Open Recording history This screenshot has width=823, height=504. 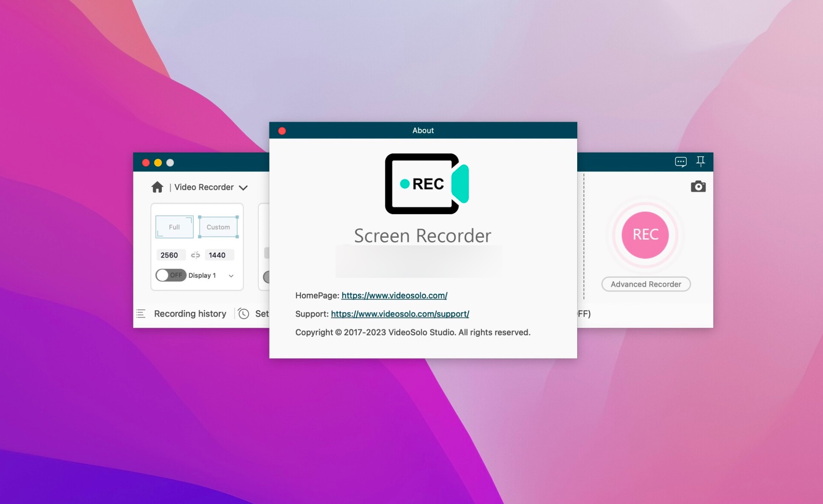tap(190, 314)
